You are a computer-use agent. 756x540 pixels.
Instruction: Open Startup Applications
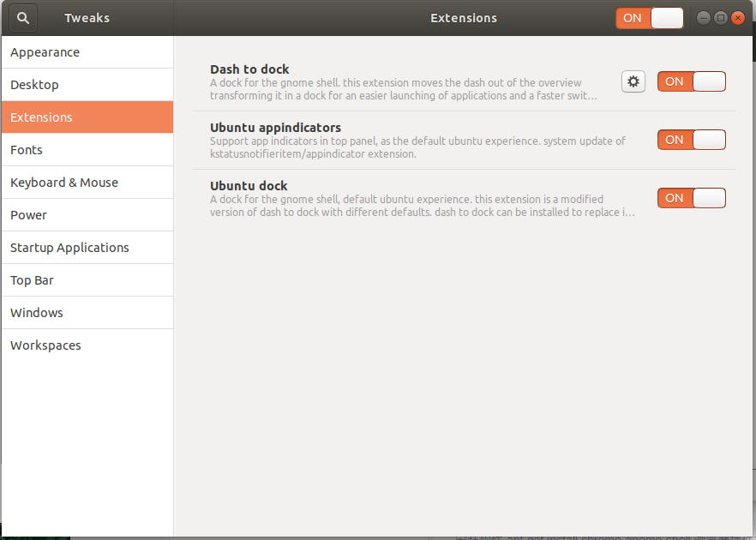pos(69,248)
